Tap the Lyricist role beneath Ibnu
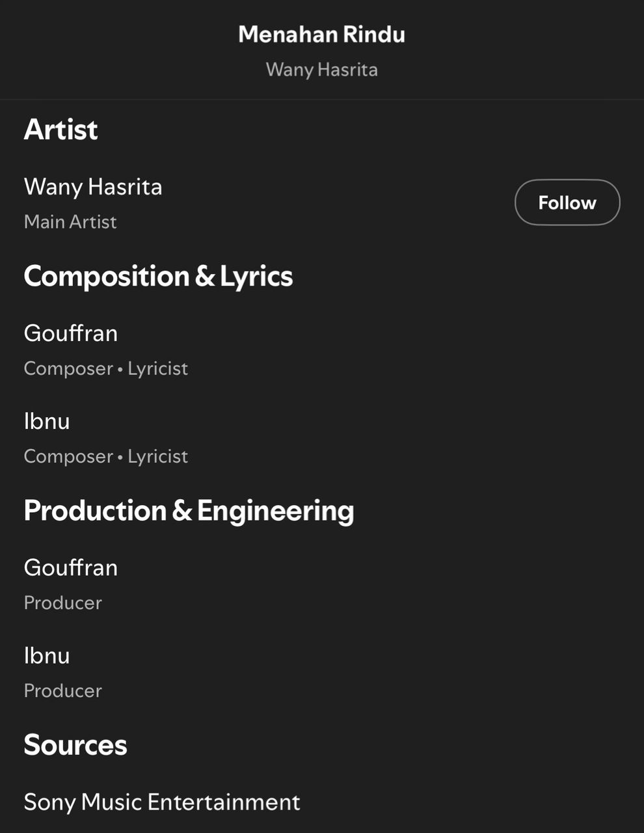 pyautogui.click(x=158, y=456)
